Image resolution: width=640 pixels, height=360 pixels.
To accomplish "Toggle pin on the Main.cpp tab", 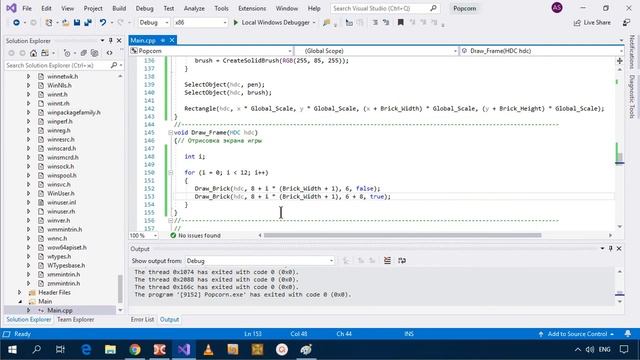I will click(162, 40).
